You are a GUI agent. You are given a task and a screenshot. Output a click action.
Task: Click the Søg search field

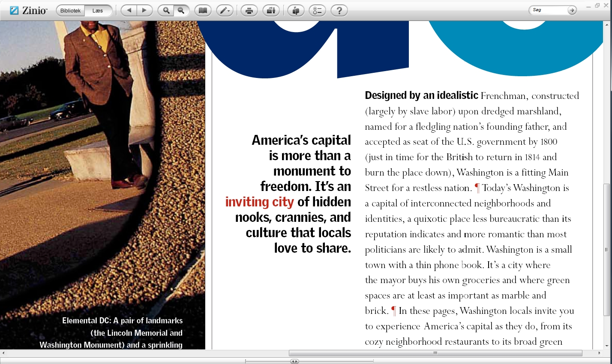[548, 10]
